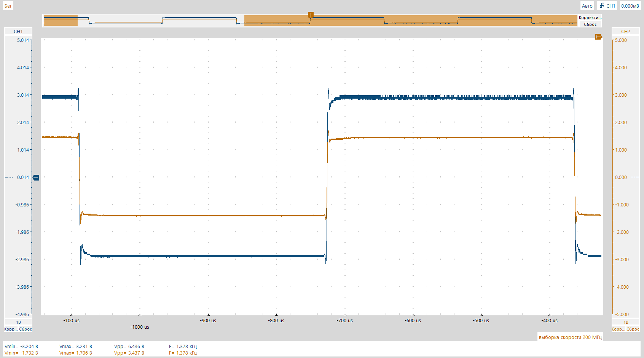The image size is (644, 358).
Task: Click Сброс button beside overview strip
Action: 590,24
